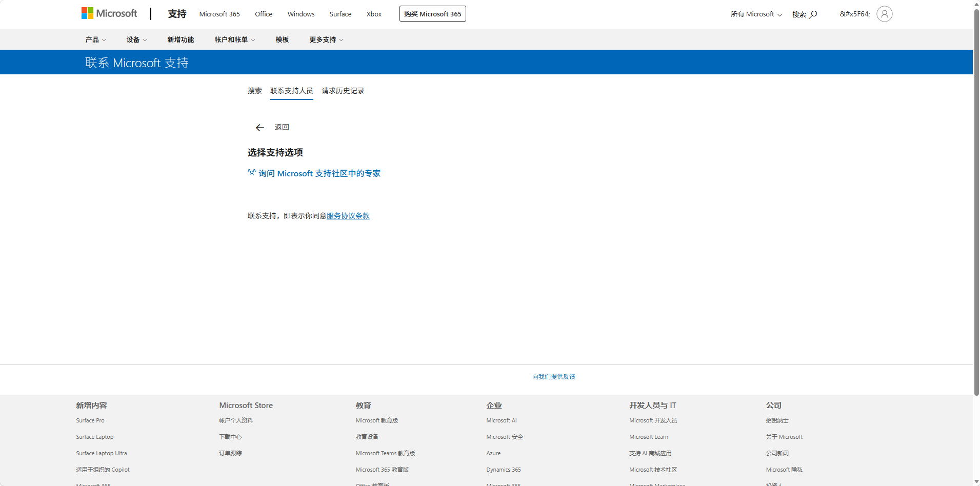Click the 支持 header link

pos(177,14)
